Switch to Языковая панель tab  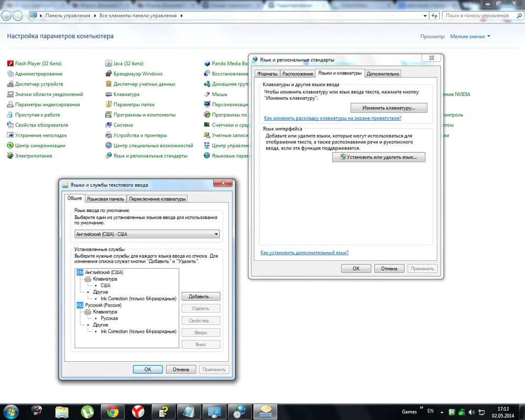105,199
